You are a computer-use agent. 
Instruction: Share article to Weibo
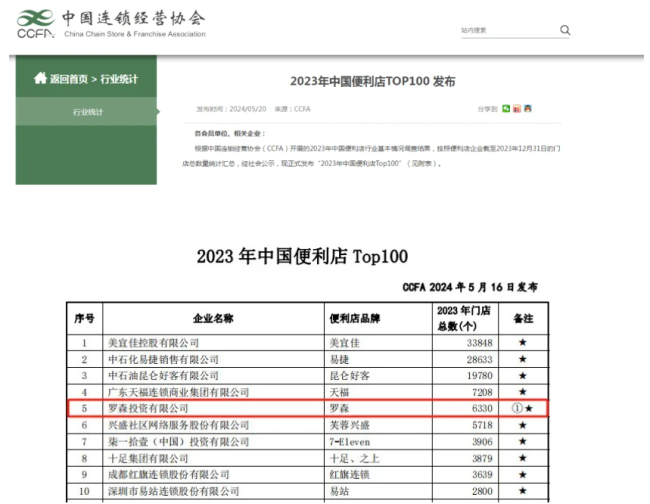click(x=517, y=108)
